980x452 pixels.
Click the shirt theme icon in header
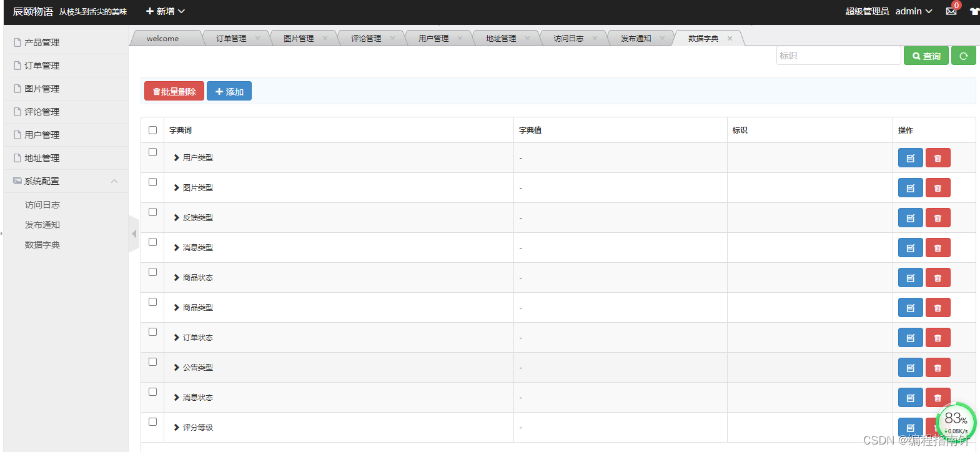tap(974, 11)
